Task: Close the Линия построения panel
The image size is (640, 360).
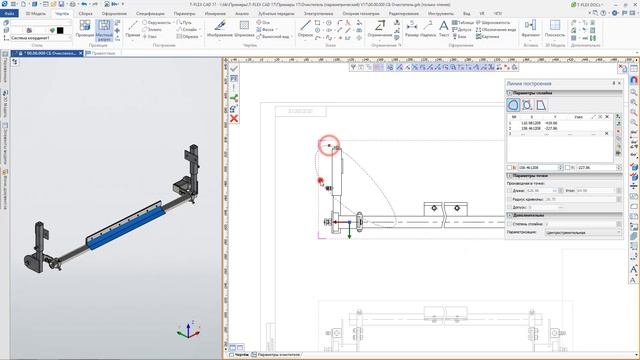Action: pyautogui.click(x=619, y=83)
